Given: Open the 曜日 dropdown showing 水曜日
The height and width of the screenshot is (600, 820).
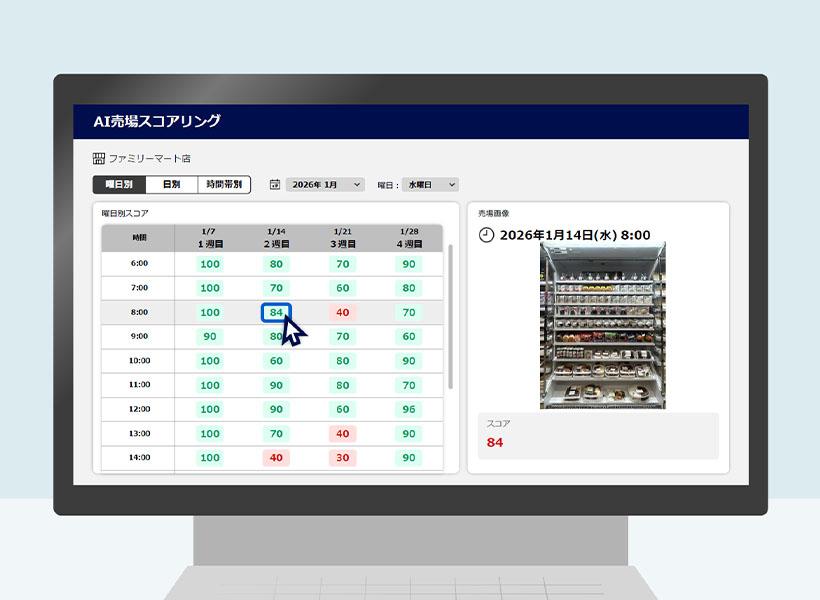Looking at the screenshot, I should tap(428, 185).
